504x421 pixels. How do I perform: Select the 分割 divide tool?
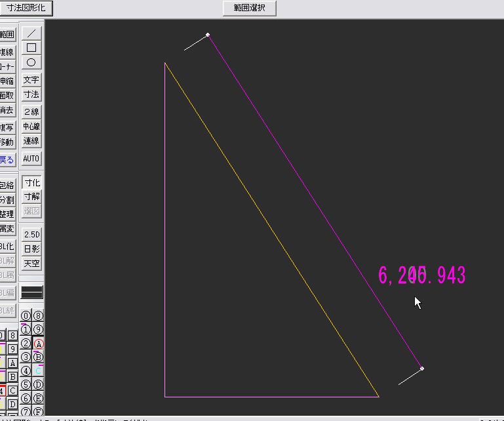coord(7,200)
